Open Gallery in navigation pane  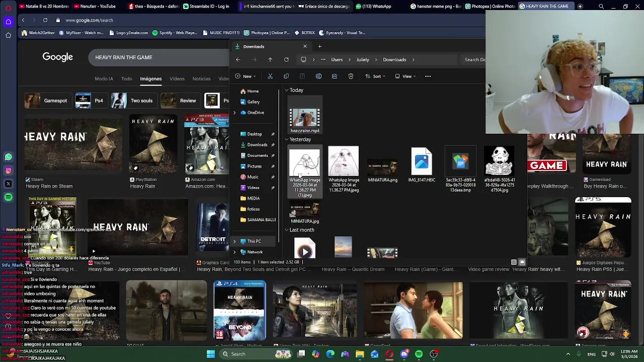[x=254, y=102]
